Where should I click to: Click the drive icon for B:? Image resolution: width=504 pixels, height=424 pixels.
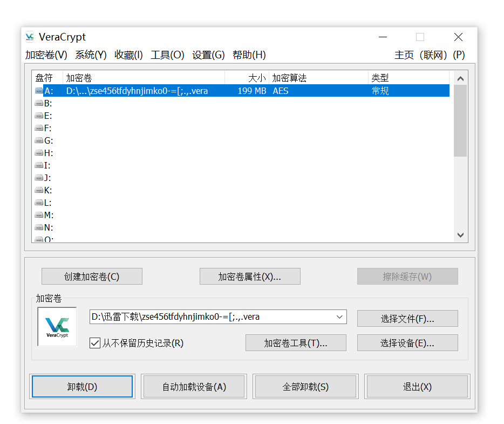pyautogui.click(x=39, y=103)
